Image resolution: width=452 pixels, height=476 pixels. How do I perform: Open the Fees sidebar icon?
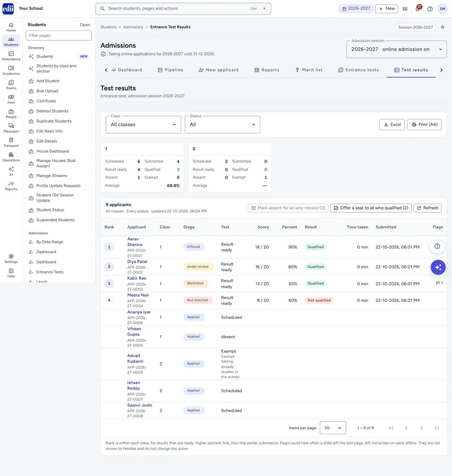(x=11, y=99)
